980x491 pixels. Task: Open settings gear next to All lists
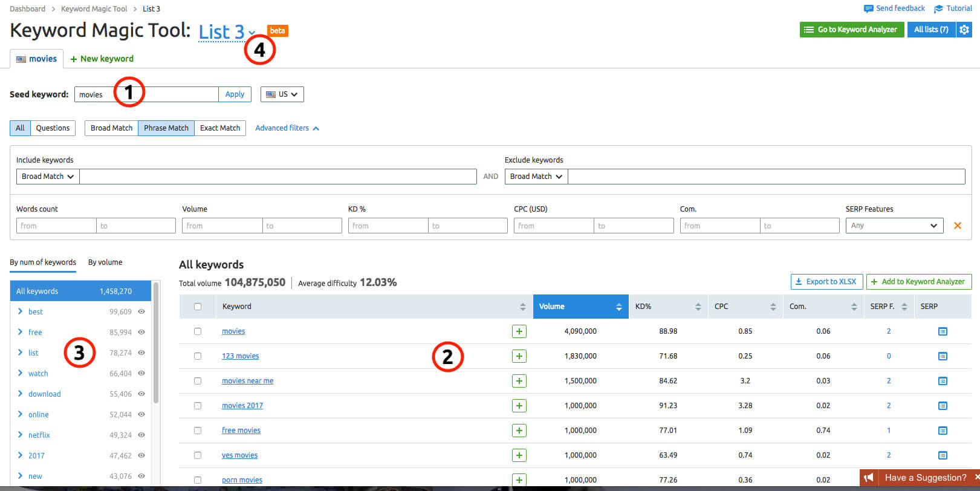coord(964,30)
